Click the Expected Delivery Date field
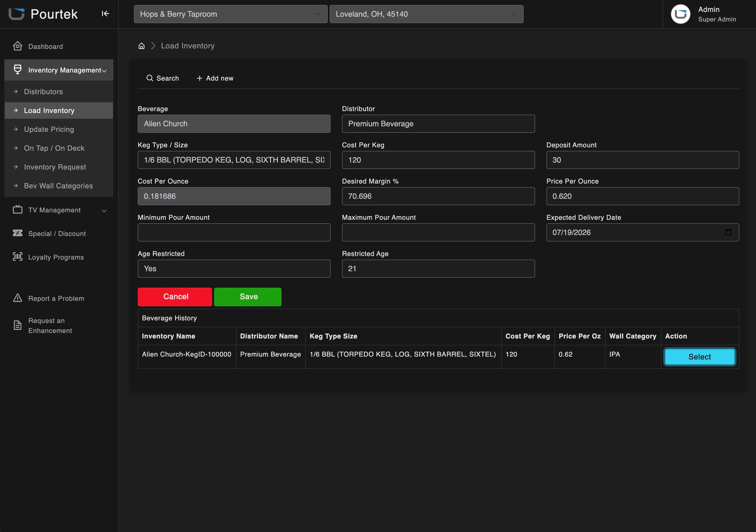The image size is (756, 532). 643,232
